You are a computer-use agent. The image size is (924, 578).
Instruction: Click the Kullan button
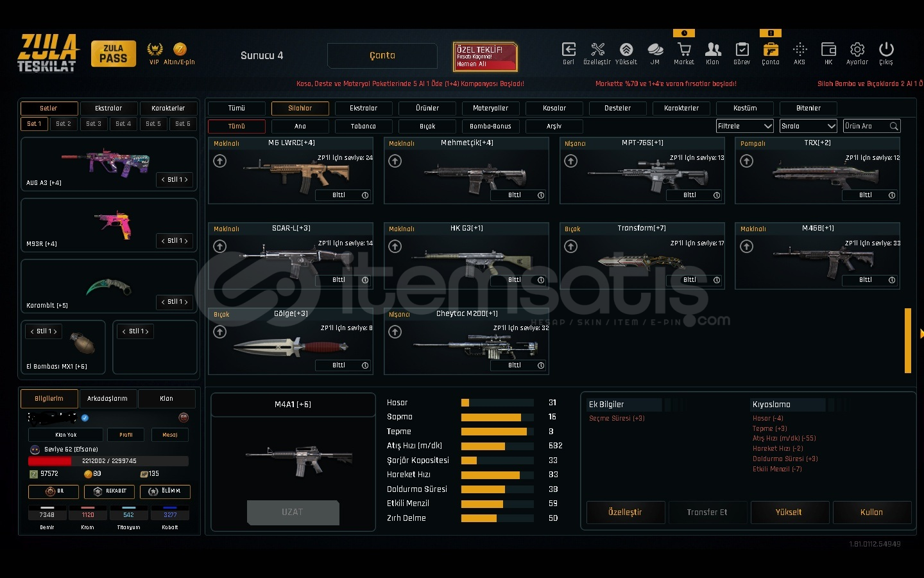coord(872,512)
